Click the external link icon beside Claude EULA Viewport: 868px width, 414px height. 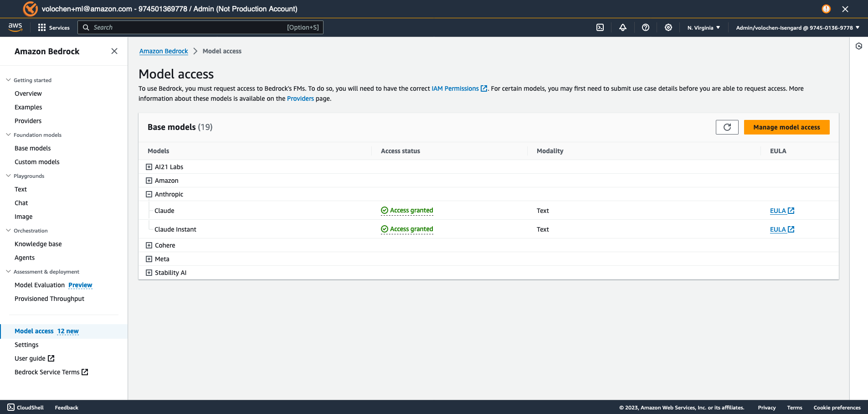(791, 211)
